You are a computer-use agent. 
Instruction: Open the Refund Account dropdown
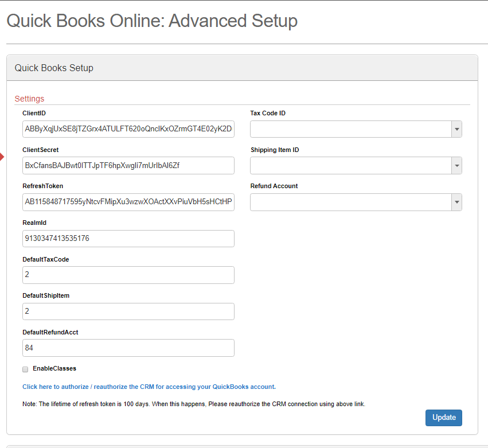click(x=356, y=202)
